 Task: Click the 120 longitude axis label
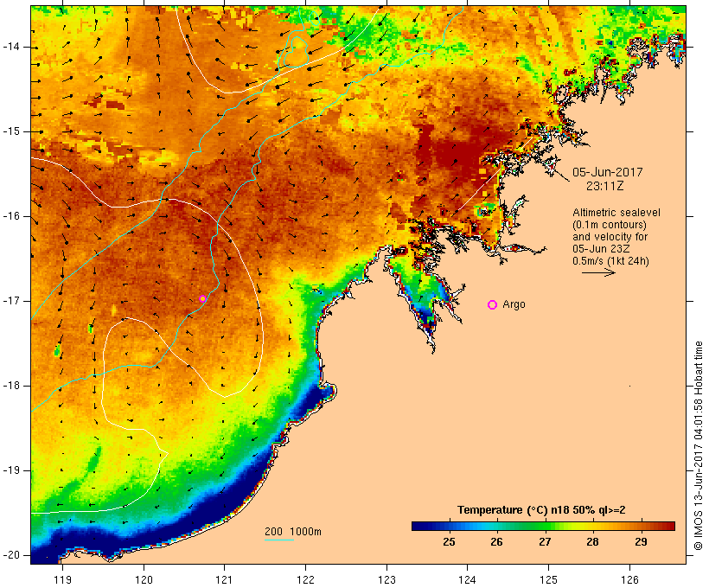144,579
